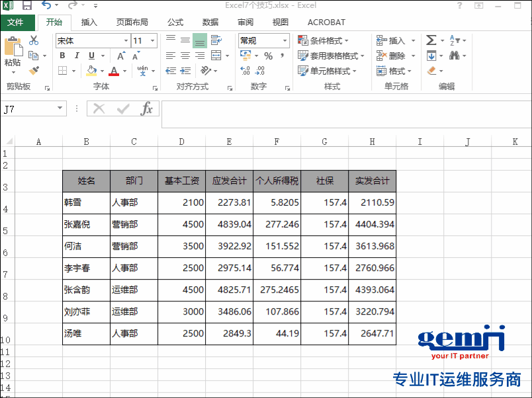
Task: Click the Percent Style icon
Action: (269, 56)
